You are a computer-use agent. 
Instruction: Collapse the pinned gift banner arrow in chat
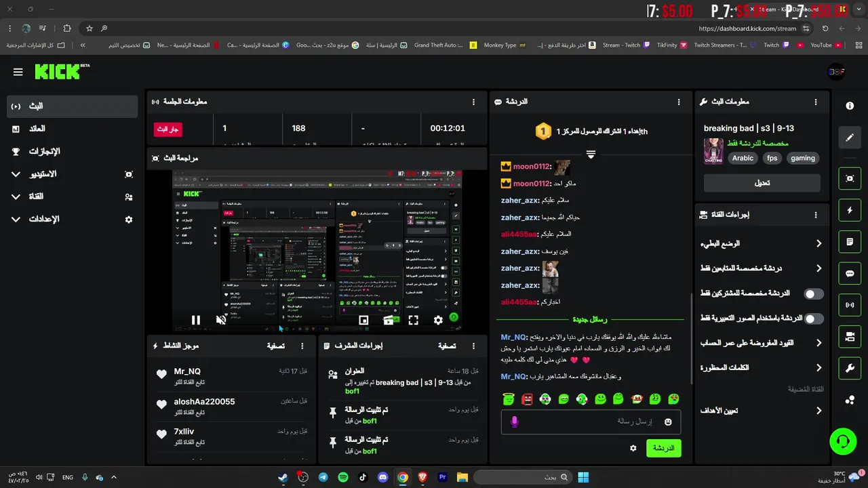591,155
